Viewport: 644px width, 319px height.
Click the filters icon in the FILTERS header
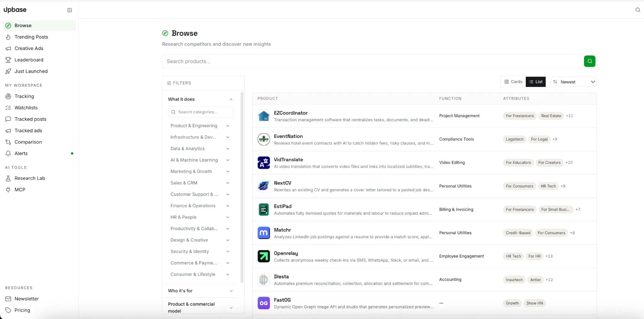(x=169, y=83)
